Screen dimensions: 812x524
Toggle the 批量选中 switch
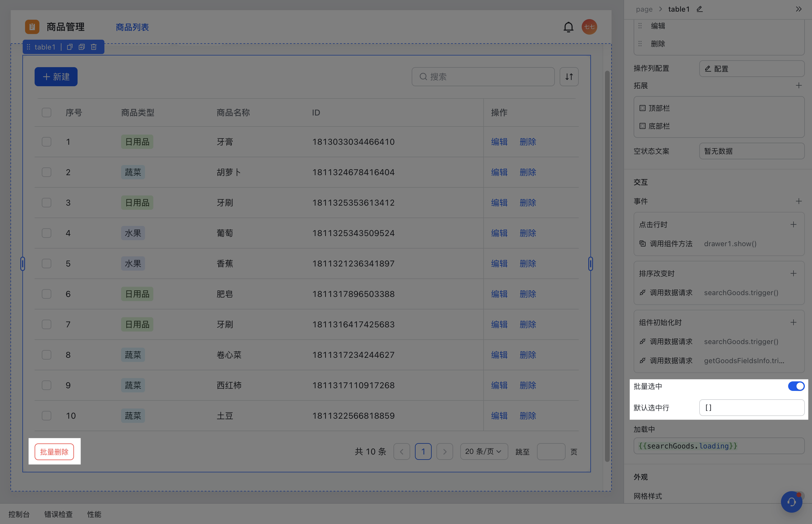(796, 386)
